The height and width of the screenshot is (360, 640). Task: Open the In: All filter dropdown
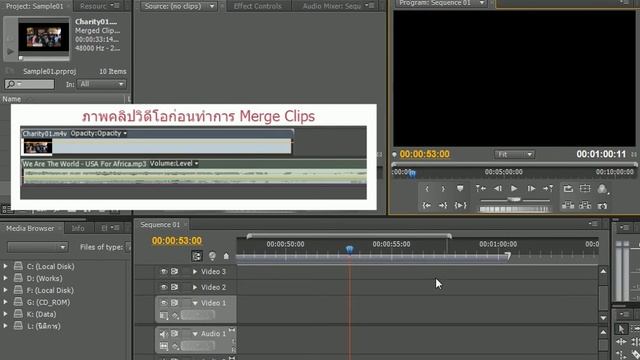tap(102, 84)
